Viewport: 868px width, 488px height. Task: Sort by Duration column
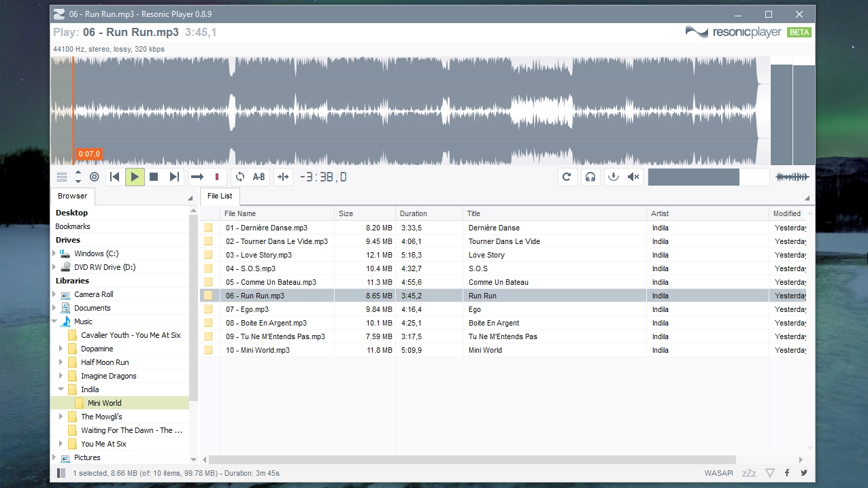429,213
